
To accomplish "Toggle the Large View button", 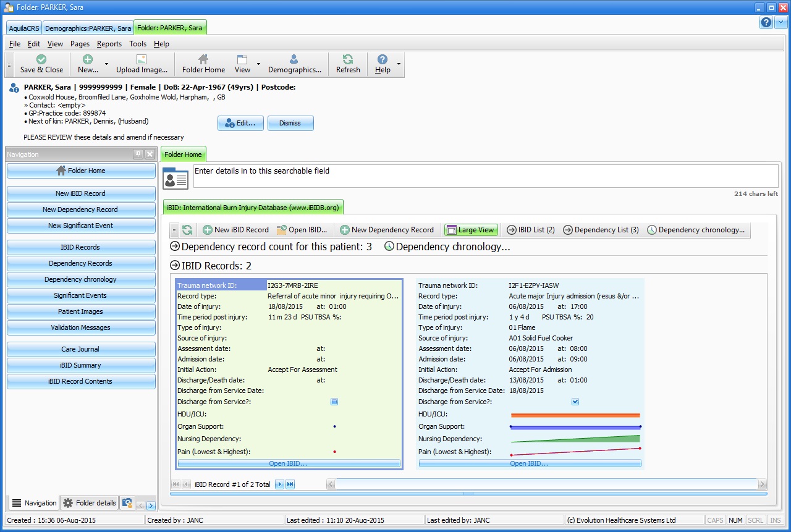I will tap(470, 230).
